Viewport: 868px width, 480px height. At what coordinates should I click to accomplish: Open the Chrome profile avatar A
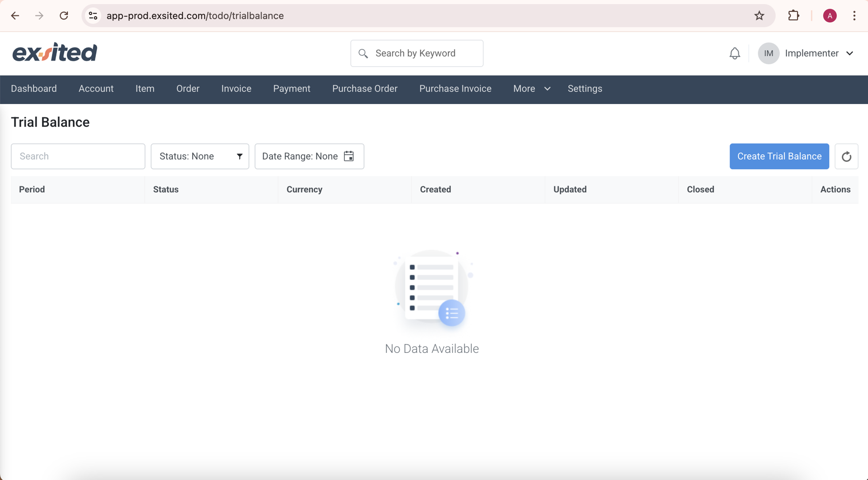coord(830,16)
